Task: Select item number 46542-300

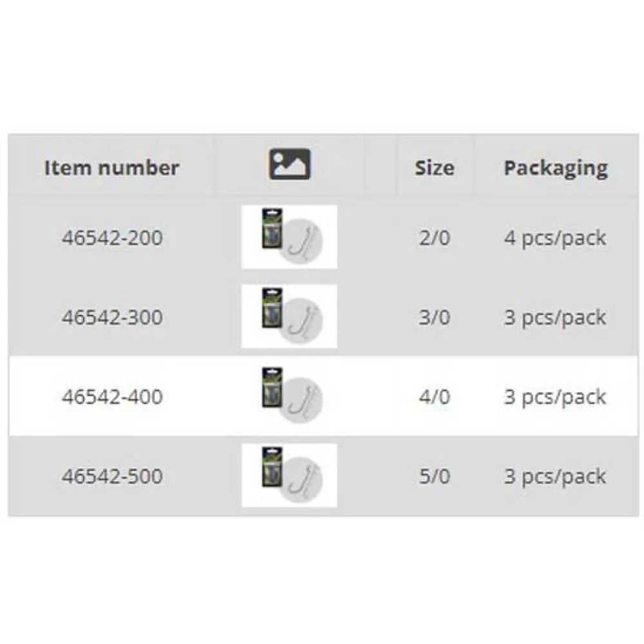Action: [x=112, y=317]
